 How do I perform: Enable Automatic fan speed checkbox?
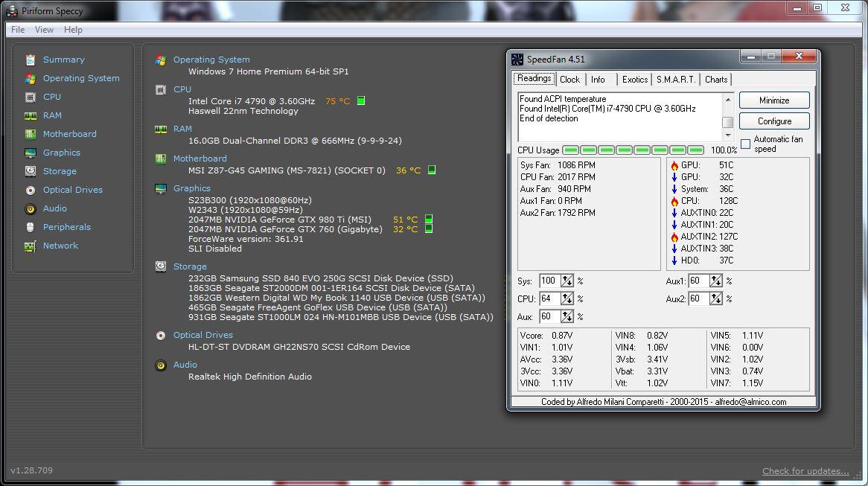746,144
